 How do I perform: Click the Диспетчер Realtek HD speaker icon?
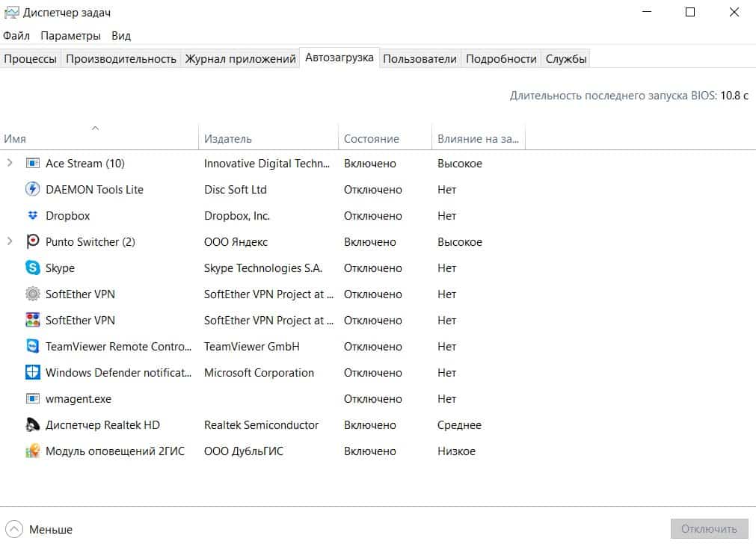32,425
